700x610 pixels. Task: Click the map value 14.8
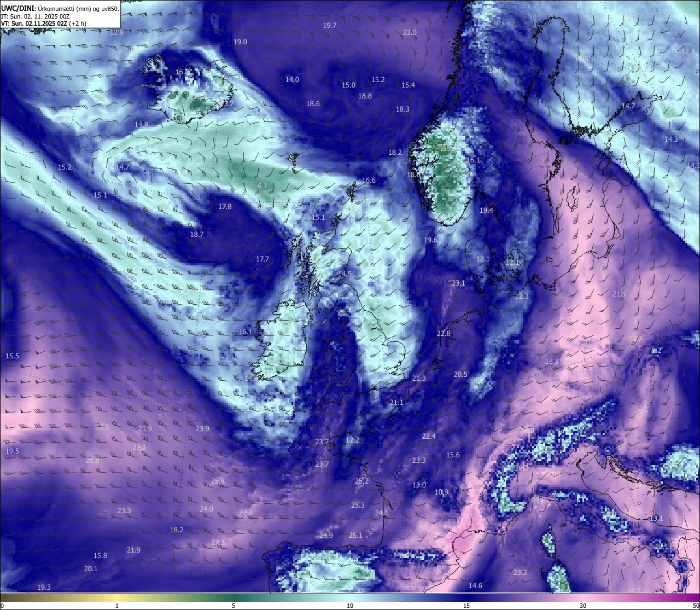pyautogui.click(x=141, y=125)
